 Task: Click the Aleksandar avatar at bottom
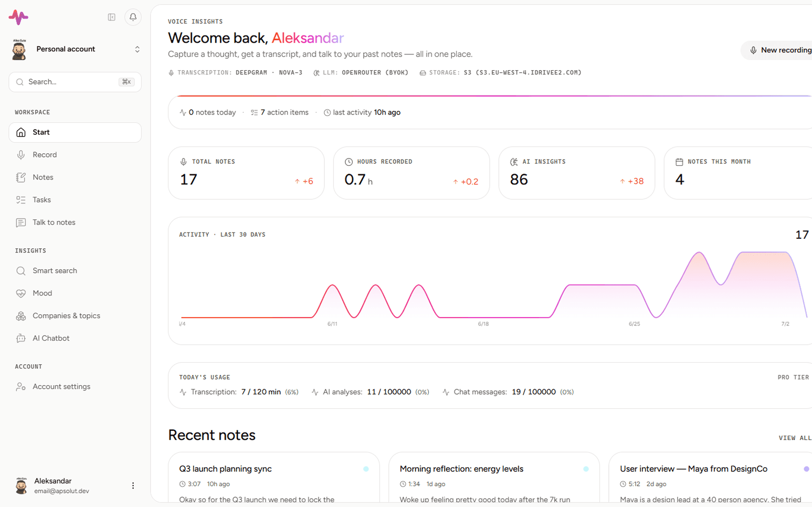pos(21,486)
